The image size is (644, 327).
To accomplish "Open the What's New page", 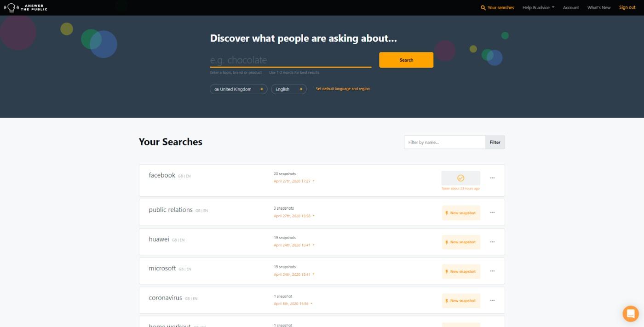I will click(x=599, y=8).
